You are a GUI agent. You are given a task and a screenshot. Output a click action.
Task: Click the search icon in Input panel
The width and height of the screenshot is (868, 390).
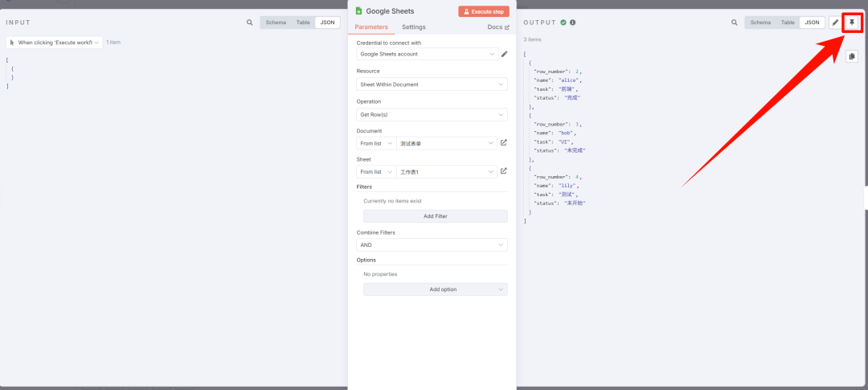(x=250, y=23)
